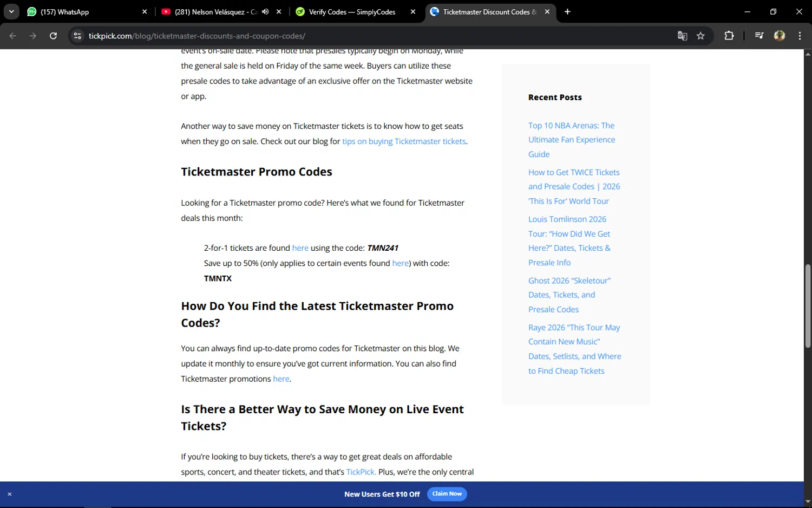Click the page vertical scrollbar thumb
This screenshot has width=812, height=508.
(808, 306)
